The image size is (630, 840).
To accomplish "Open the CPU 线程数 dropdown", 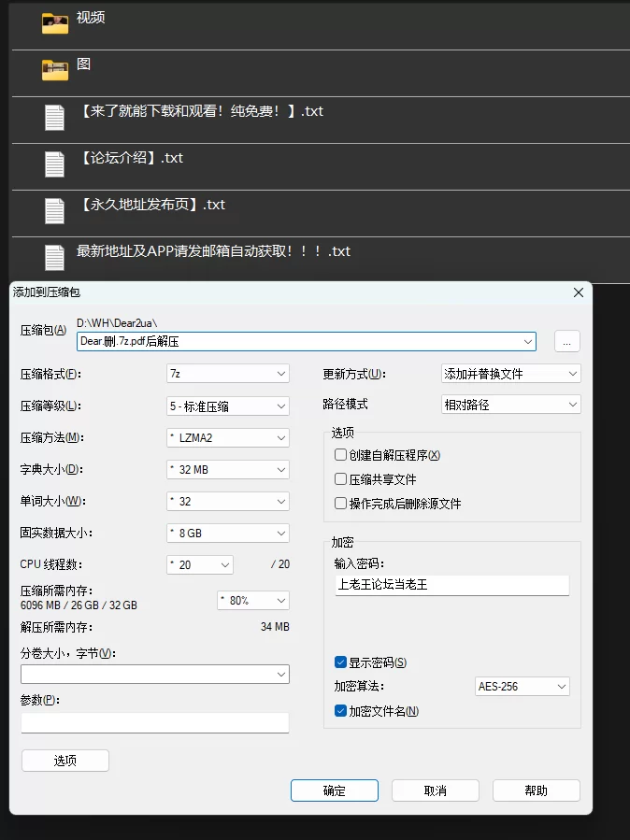I will coord(200,564).
